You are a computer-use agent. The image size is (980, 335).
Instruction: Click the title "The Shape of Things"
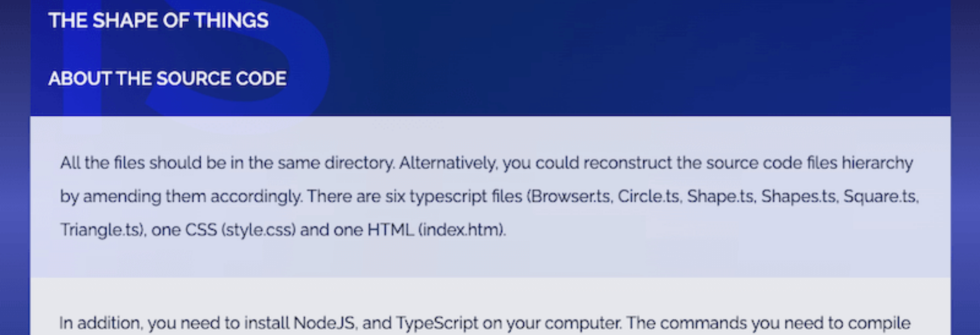[x=158, y=20]
